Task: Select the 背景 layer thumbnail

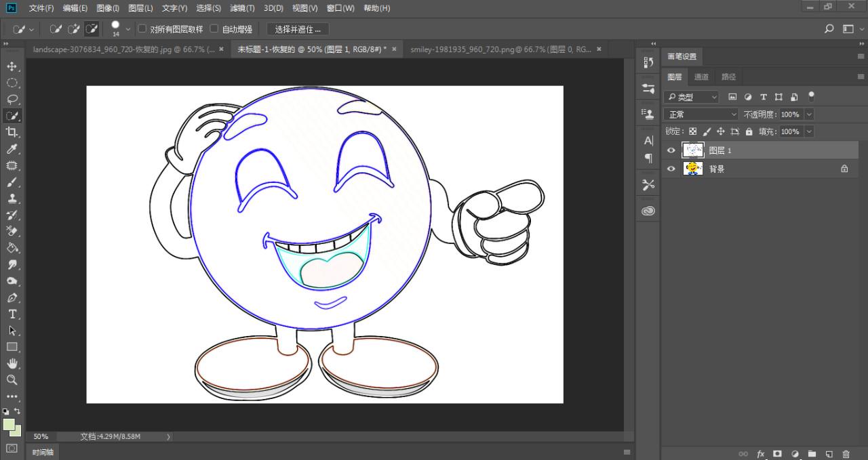Action: coord(692,169)
